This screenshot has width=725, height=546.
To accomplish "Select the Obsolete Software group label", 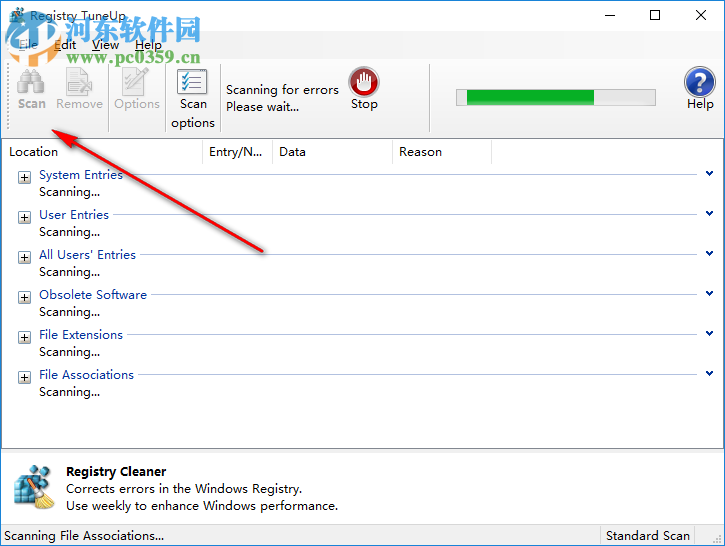I will point(93,294).
